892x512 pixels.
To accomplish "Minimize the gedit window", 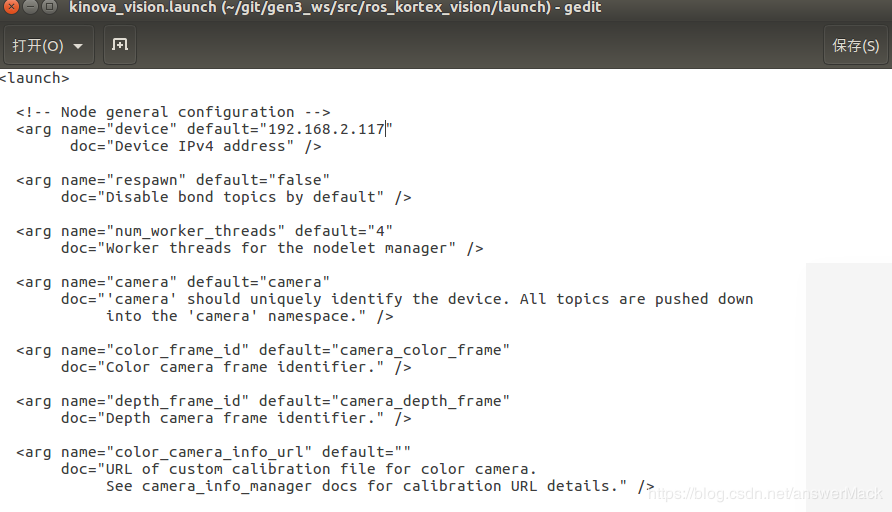I will (30, 7).
